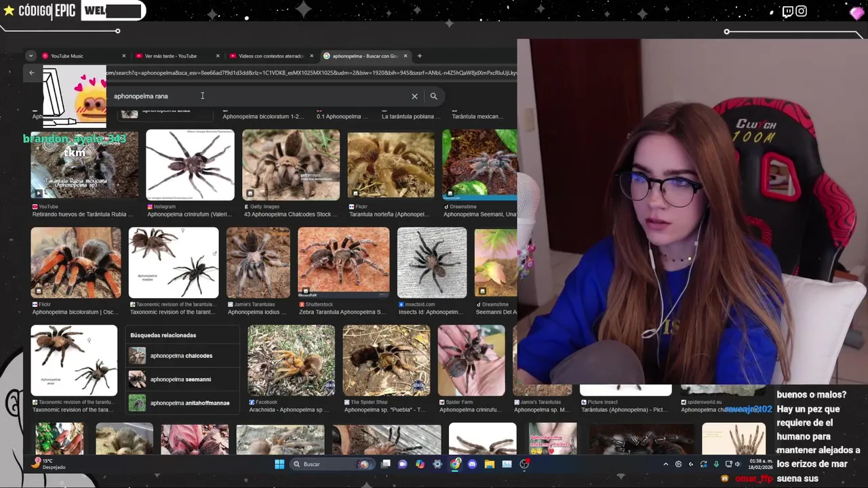Switch to the Ver más tarde YouTube tab
Screen dimensions: 868x488
click(178, 56)
